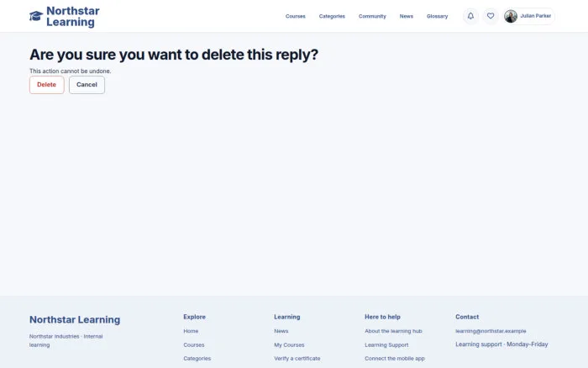Viewport: 588px width, 368px height.
Task: Open the Categories menu item
Action: click(332, 16)
